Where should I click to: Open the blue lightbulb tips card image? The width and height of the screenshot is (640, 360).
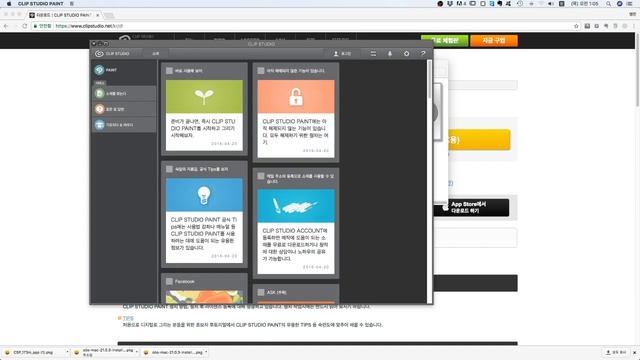(204, 195)
